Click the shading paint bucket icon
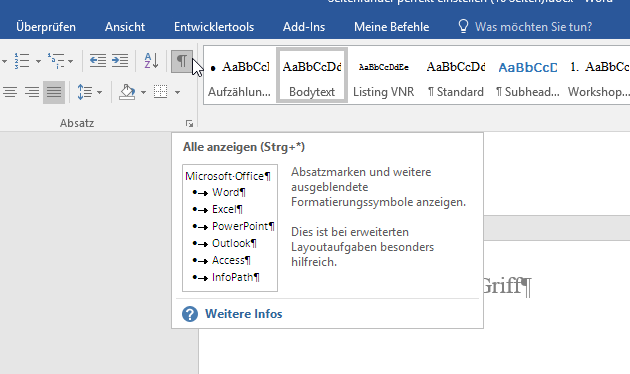 [x=127, y=92]
